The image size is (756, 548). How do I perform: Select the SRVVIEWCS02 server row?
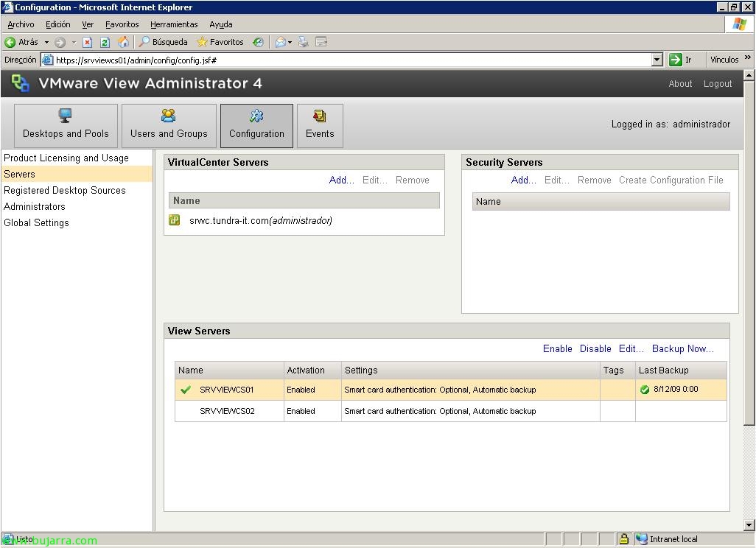tap(450, 411)
